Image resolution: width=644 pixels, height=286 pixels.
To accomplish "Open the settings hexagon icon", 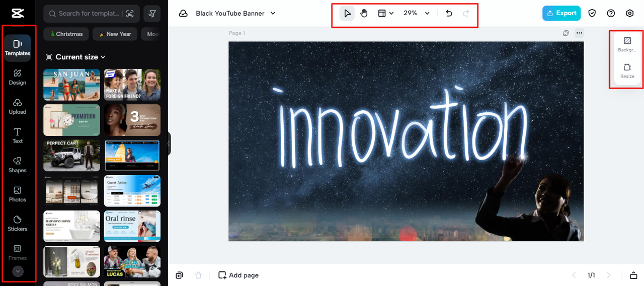I will pos(629,13).
